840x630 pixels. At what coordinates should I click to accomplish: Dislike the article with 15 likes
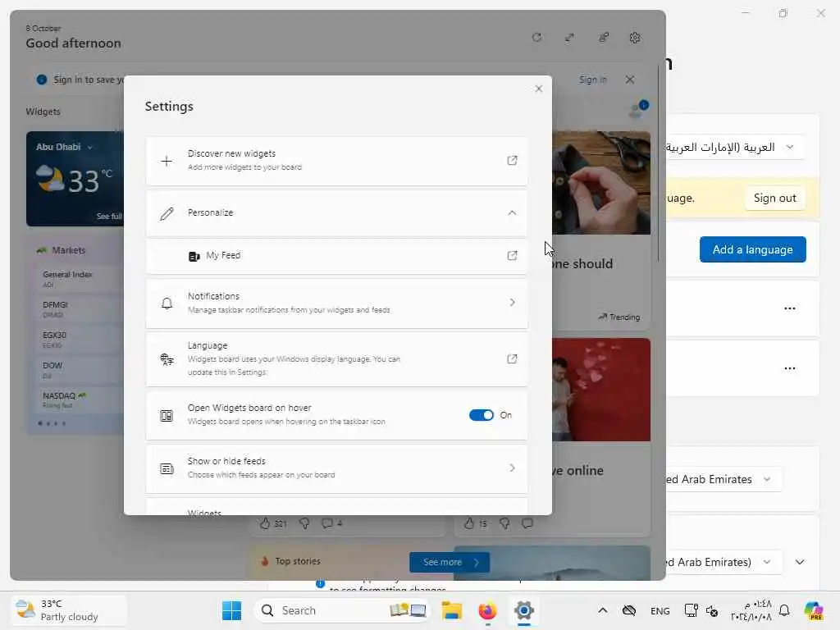pos(504,523)
